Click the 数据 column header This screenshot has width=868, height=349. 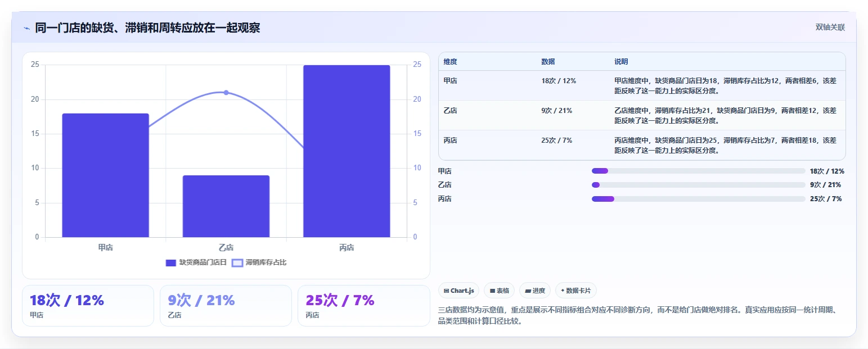[548, 62]
